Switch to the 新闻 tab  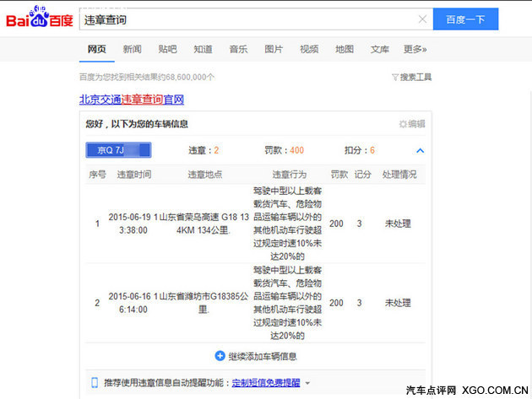coord(132,49)
